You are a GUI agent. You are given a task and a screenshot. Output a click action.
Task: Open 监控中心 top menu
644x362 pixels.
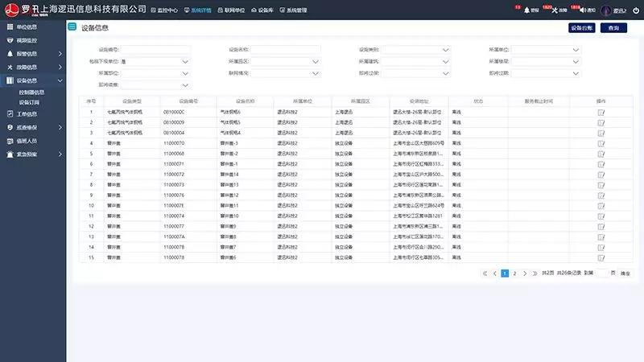(x=164, y=10)
